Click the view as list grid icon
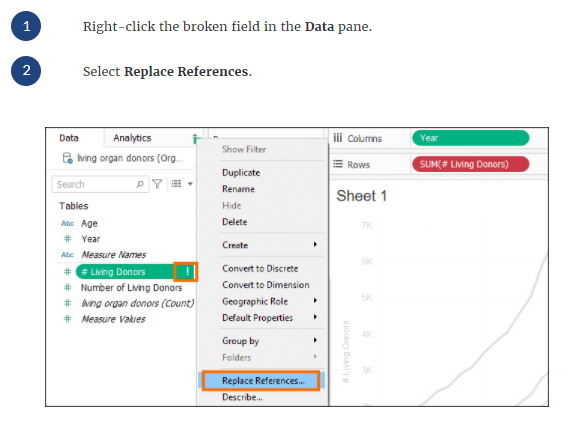 [176, 183]
